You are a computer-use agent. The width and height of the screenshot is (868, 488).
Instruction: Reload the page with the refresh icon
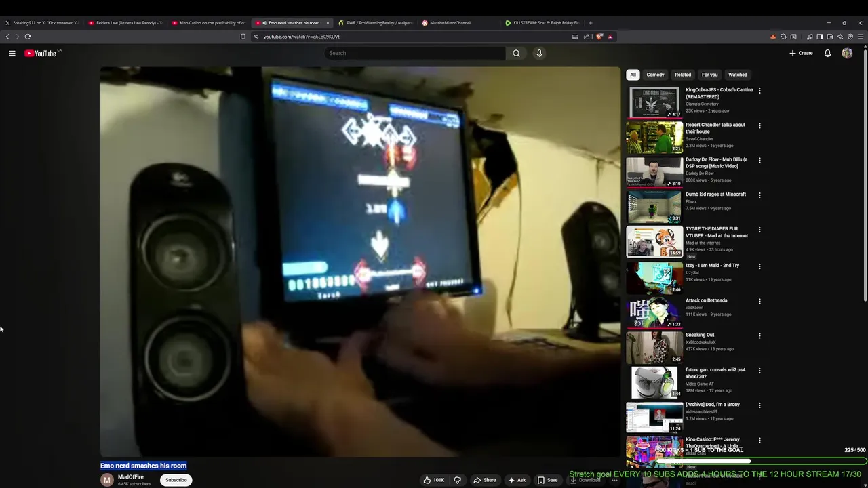click(x=28, y=37)
